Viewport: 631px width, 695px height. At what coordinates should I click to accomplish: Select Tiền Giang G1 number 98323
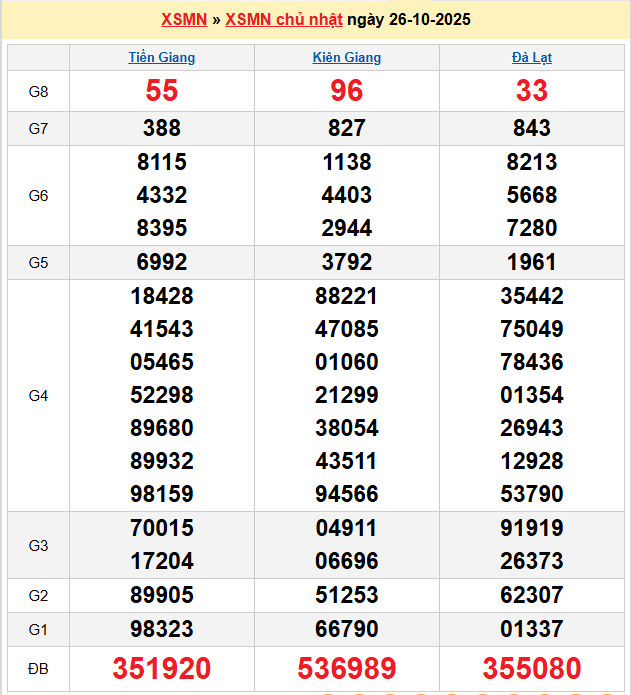[162, 629]
